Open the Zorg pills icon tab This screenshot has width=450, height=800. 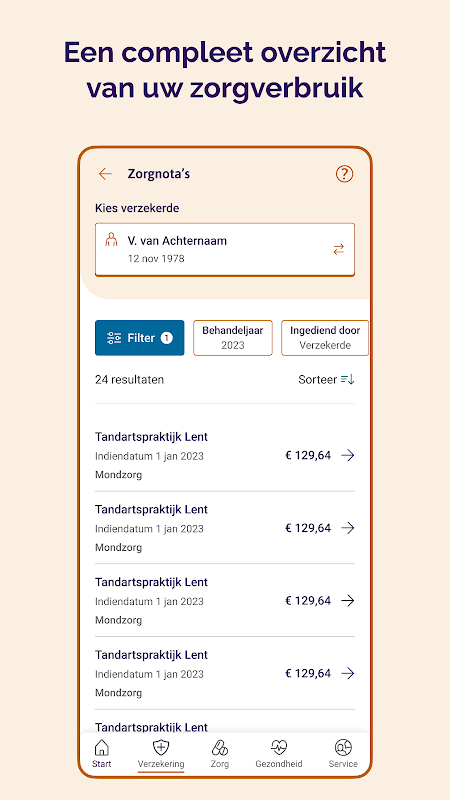pos(220,748)
